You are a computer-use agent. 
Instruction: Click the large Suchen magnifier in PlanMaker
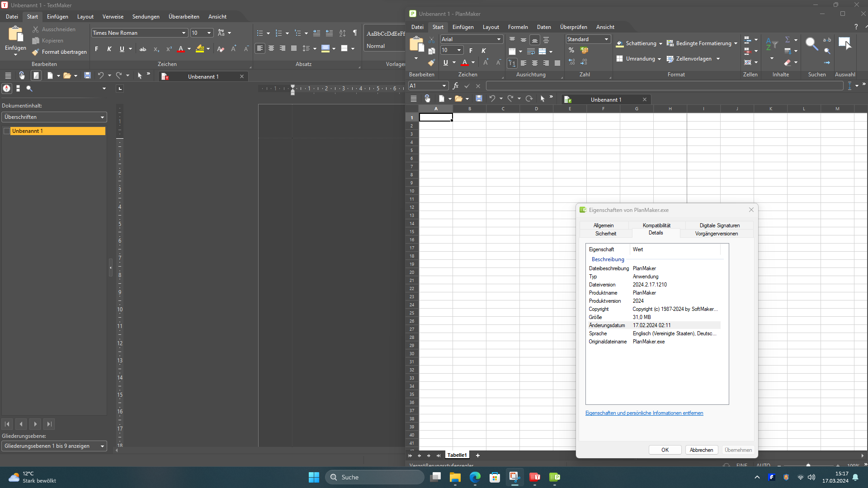pyautogui.click(x=812, y=44)
